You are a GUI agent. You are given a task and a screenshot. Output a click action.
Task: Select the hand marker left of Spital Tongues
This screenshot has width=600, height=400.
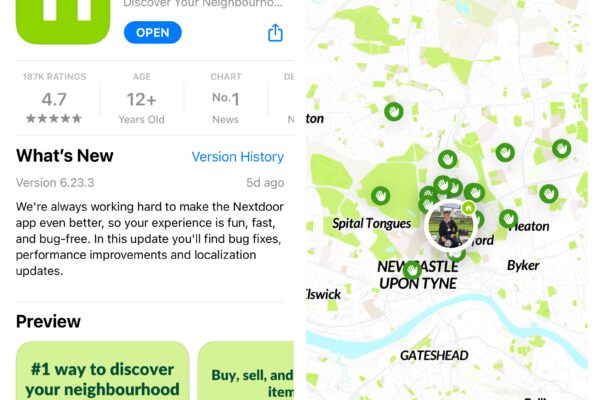coord(380,196)
